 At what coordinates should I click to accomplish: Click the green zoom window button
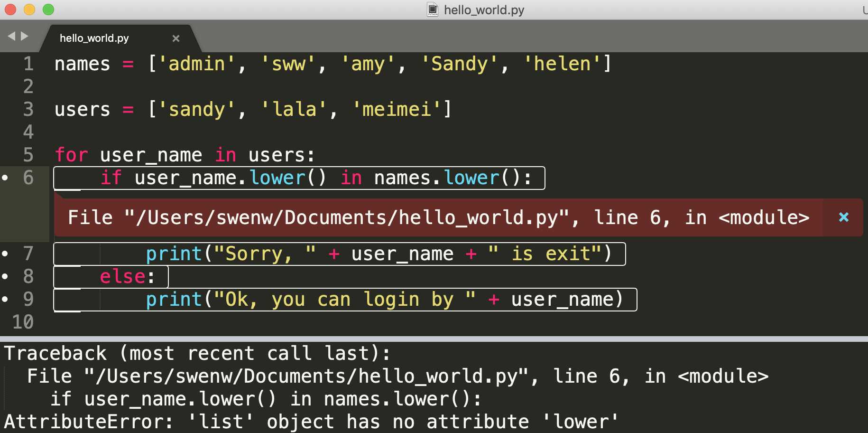48,9
